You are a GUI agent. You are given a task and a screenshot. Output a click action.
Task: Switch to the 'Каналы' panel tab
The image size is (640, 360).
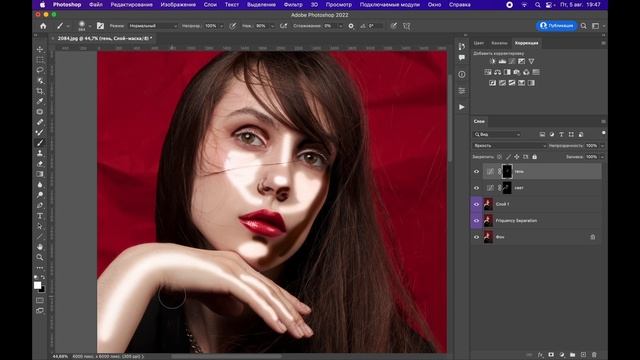(x=499, y=43)
